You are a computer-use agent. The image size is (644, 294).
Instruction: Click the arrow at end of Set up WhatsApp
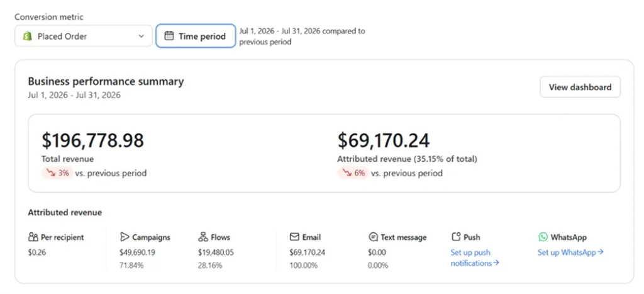point(601,252)
